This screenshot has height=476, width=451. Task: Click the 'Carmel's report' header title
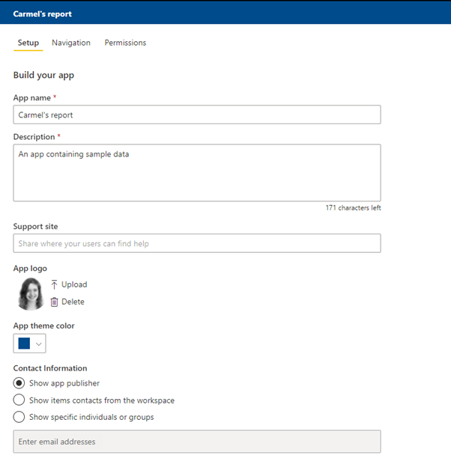43,14
